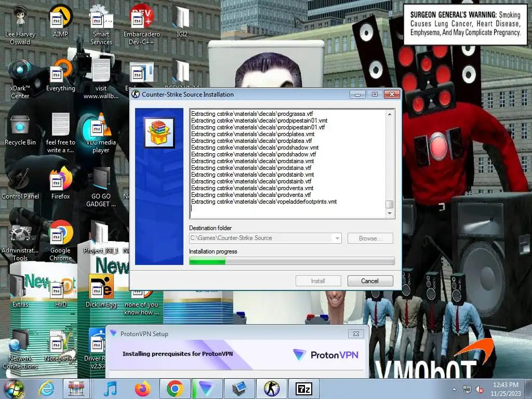Open Administrative Tools desktop icon
The height and width of the screenshot is (399, 532).
(20, 243)
